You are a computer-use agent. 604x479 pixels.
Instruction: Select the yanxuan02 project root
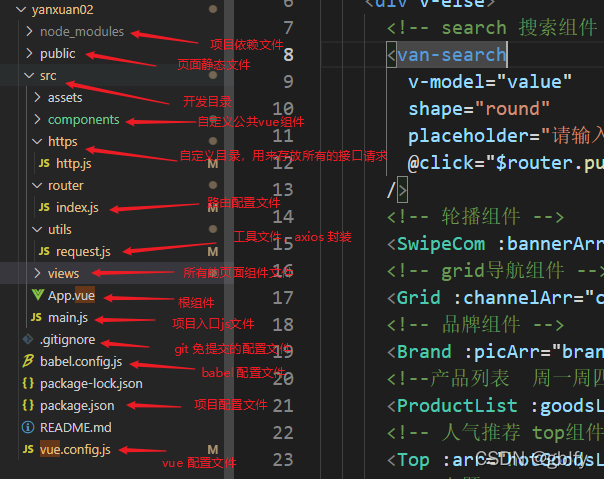click(x=62, y=10)
